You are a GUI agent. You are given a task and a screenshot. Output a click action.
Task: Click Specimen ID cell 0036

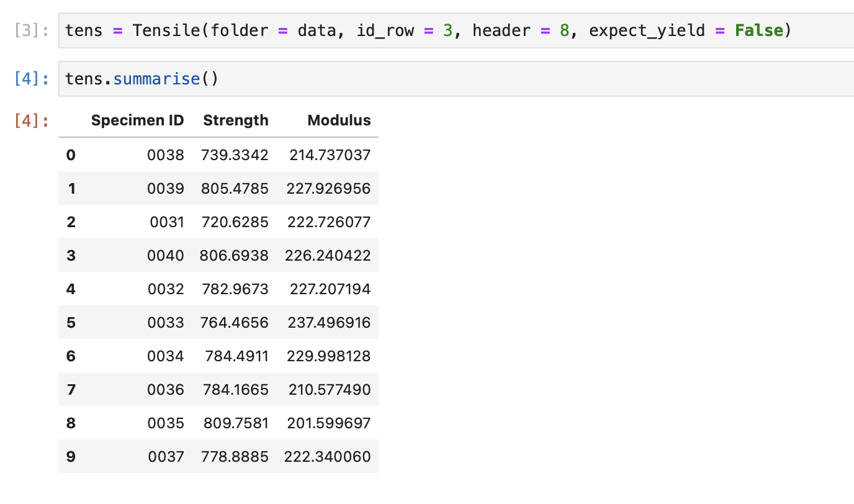click(x=166, y=389)
